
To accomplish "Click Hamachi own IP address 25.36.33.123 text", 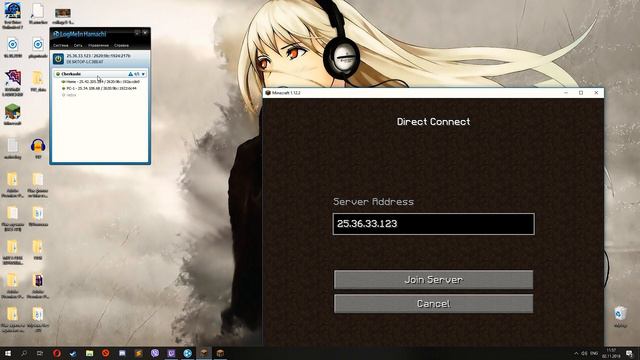I will pos(80,56).
